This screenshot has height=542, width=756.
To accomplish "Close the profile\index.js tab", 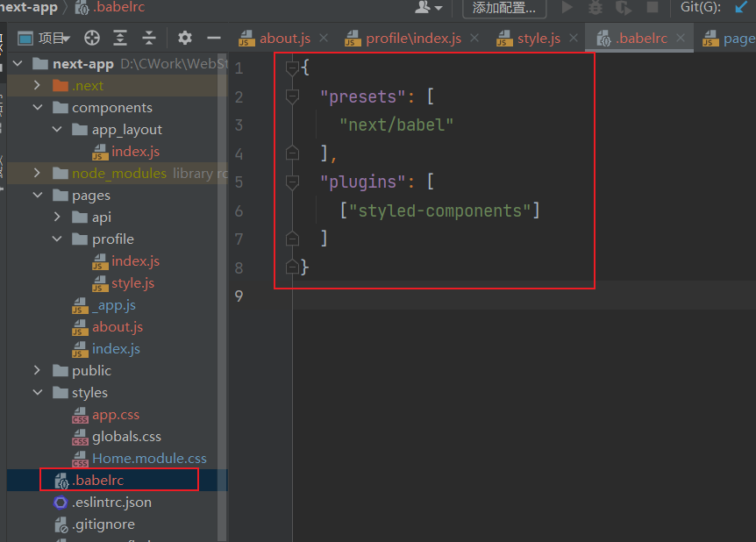I will coord(474,38).
